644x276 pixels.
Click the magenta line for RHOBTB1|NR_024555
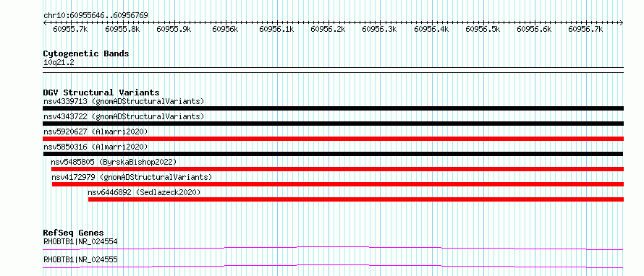click(x=333, y=266)
